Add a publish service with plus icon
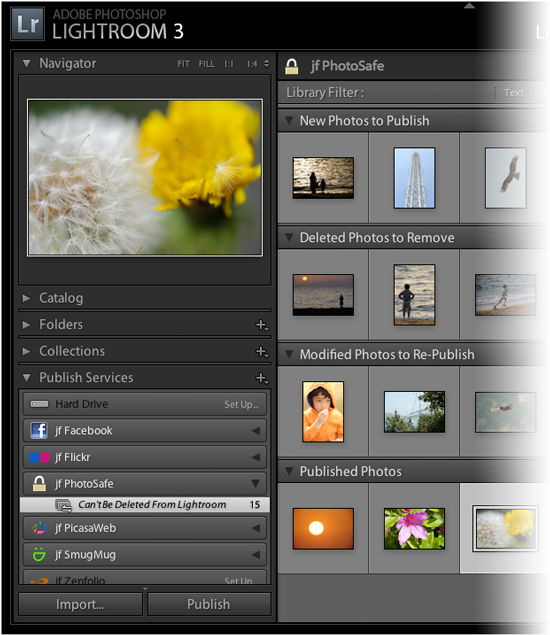The image size is (550, 635). pyautogui.click(x=262, y=378)
